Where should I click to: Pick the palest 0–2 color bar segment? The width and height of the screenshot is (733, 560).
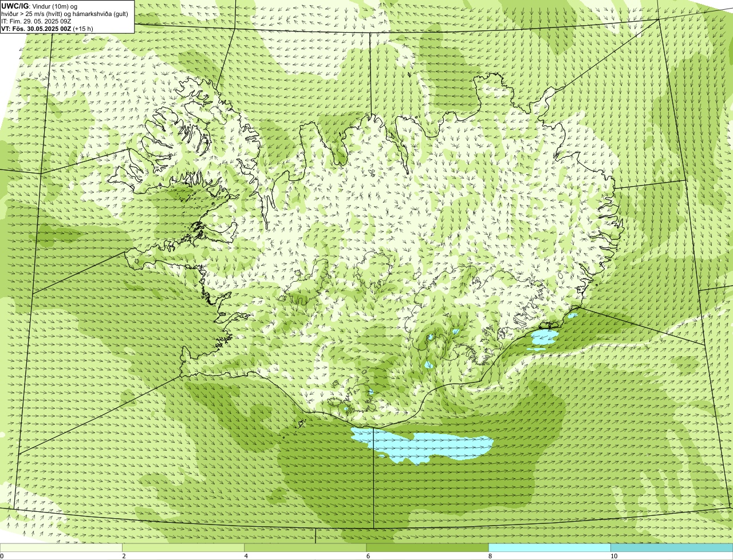click(61, 547)
